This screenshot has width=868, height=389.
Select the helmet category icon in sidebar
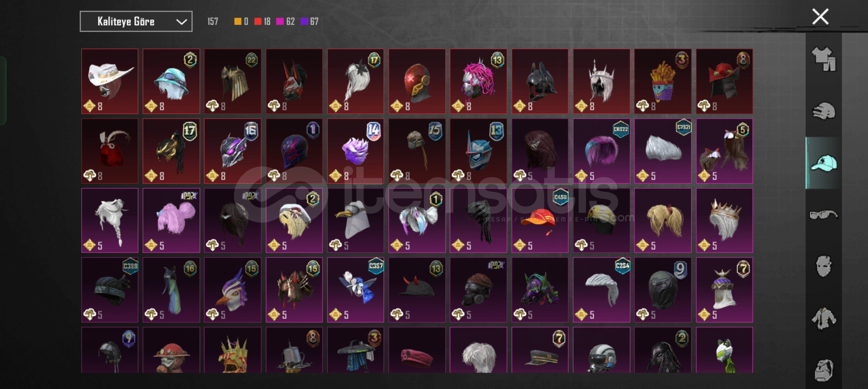(x=823, y=111)
